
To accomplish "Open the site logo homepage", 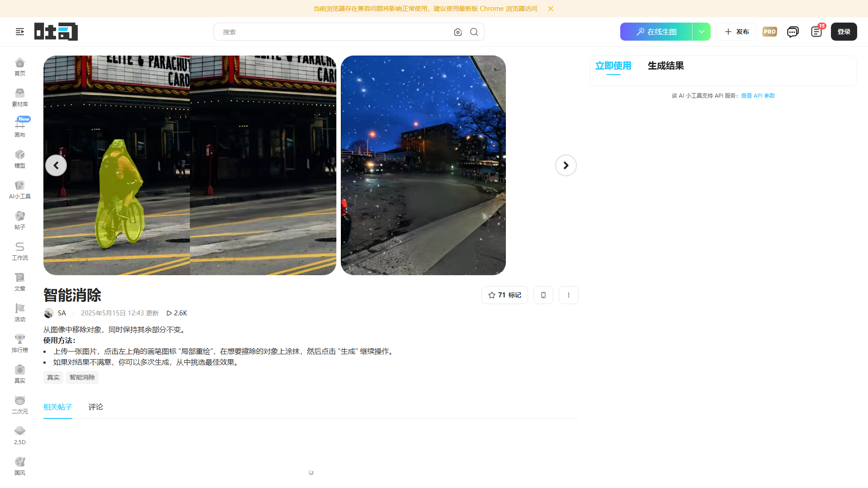I will point(56,32).
